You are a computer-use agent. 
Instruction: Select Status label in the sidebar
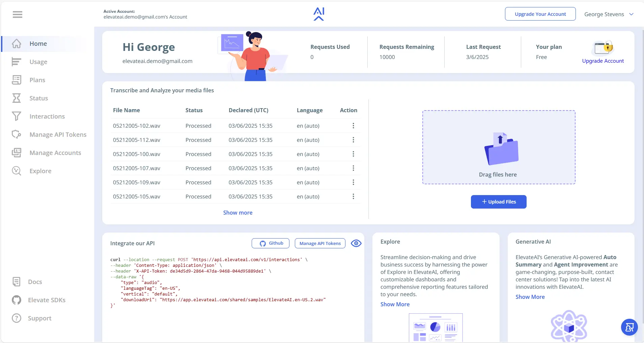(x=39, y=98)
